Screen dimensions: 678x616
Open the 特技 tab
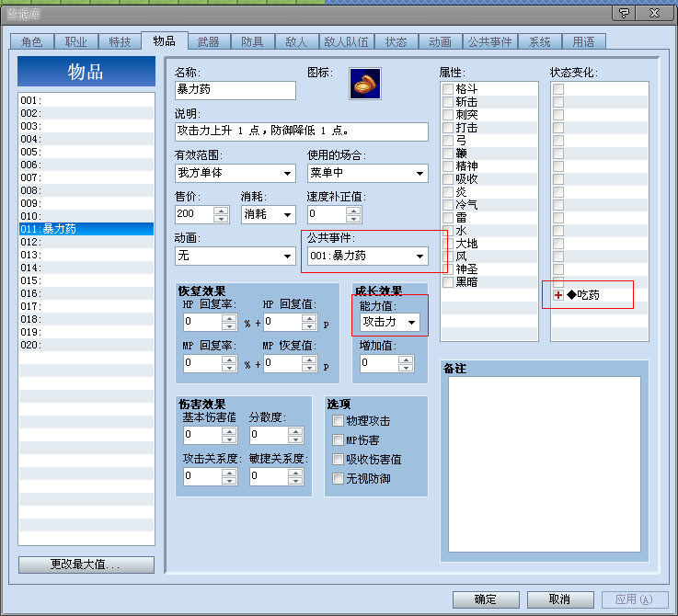[x=120, y=42]
